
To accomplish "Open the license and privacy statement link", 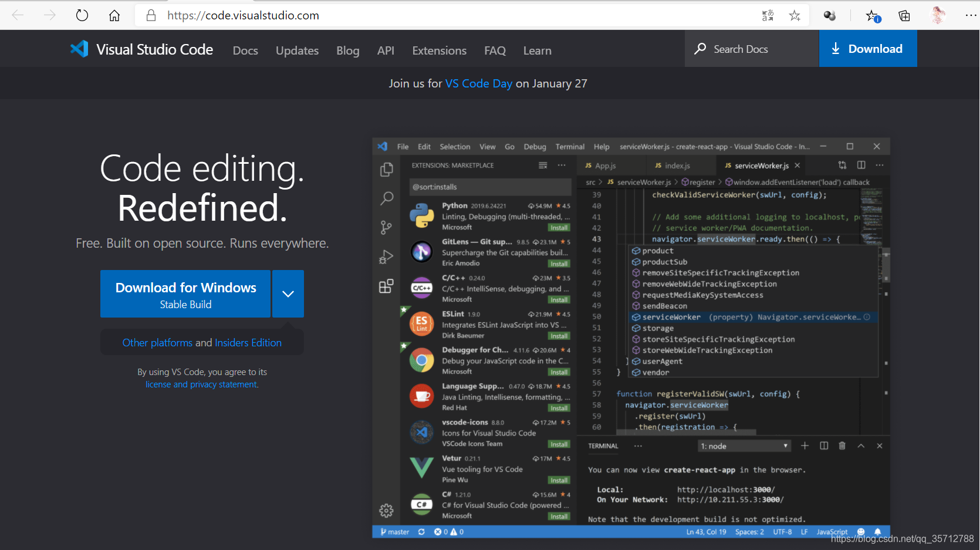I will (x=202, y=384).
